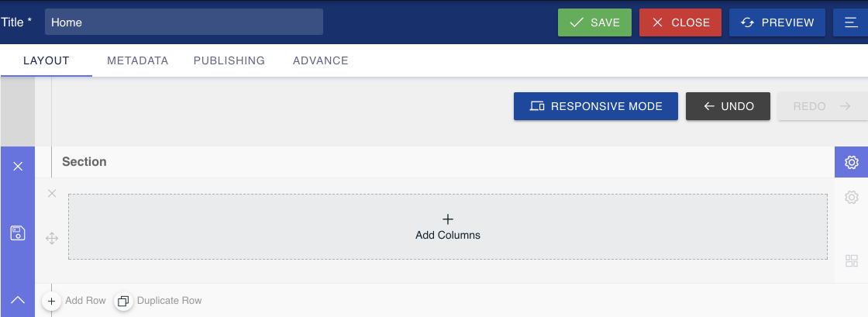Click the row layout grid icon

point(852,261)
